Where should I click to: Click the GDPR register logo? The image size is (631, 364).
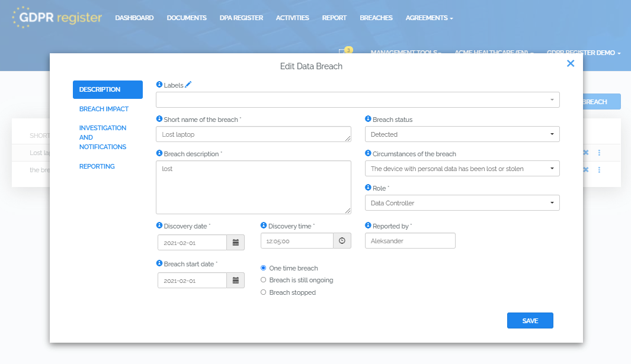tap(56, 18)
